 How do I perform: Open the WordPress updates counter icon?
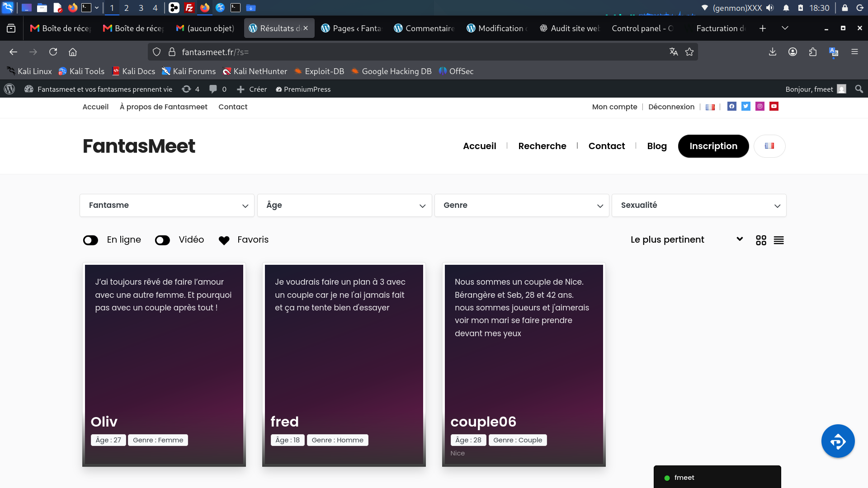190,89
